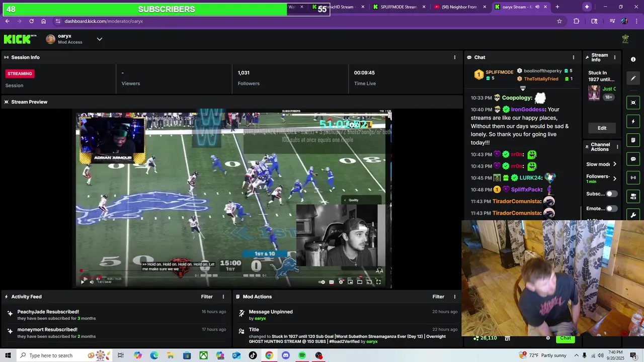Open Discord from the taskbar
644x362 pixels.
click(x=286, y=355)
